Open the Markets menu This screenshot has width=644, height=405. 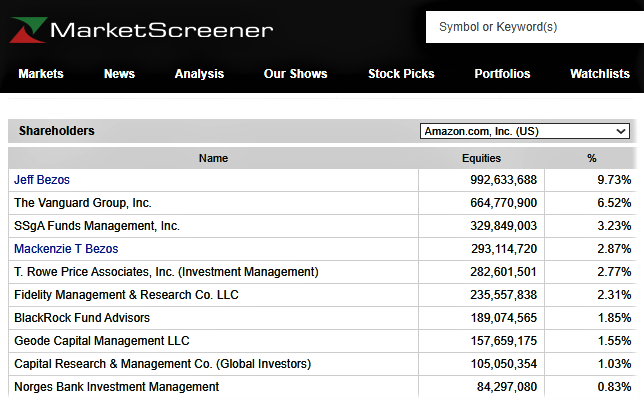coord(41,74)
